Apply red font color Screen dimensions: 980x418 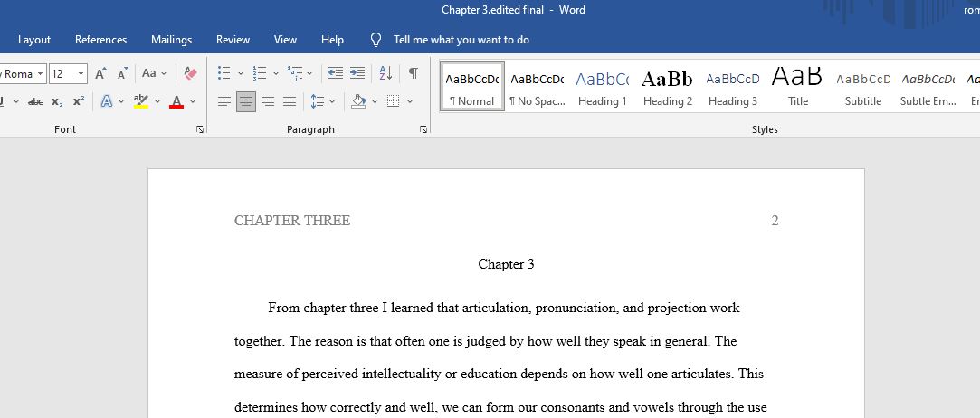[x=176, y=101]
